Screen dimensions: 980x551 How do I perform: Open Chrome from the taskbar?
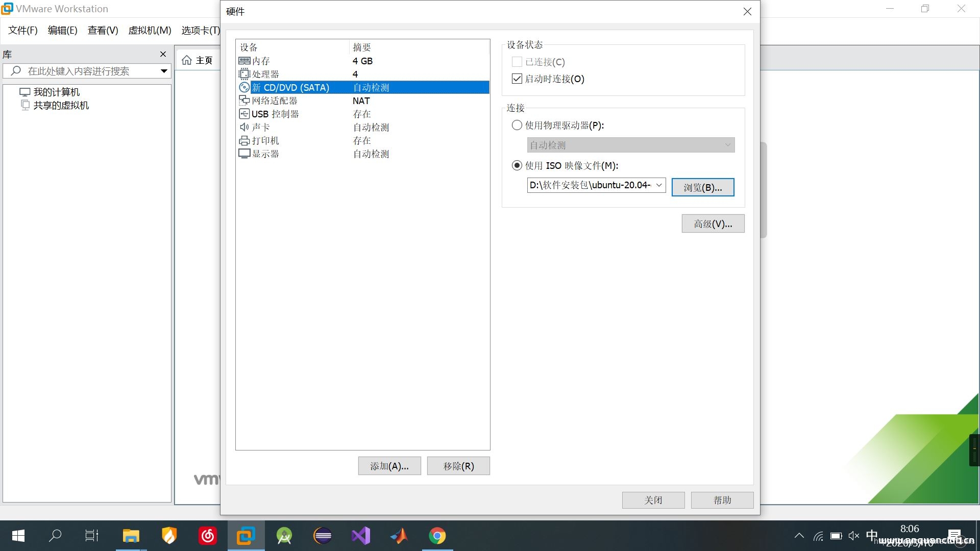click(437, 536)
